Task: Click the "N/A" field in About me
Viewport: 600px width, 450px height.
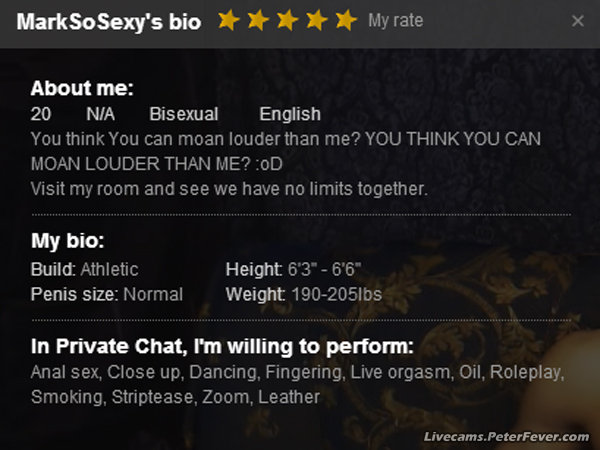Action: [101, 114]
